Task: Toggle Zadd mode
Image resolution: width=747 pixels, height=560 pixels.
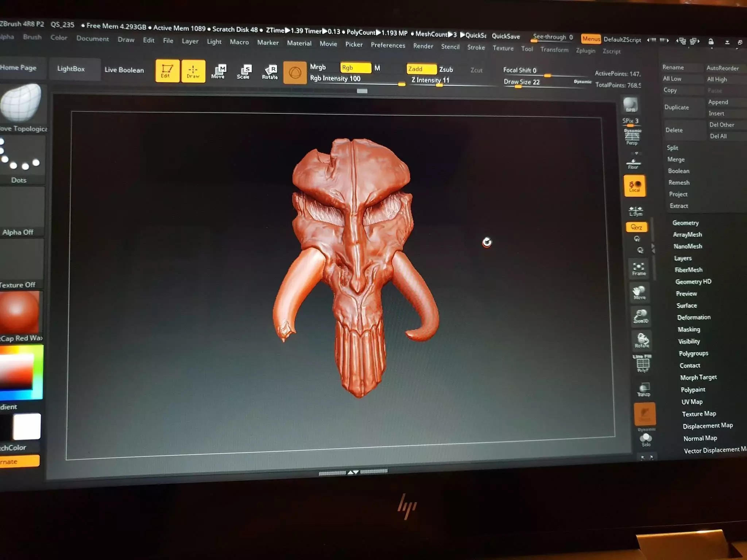Action: (x=421, y=69)
